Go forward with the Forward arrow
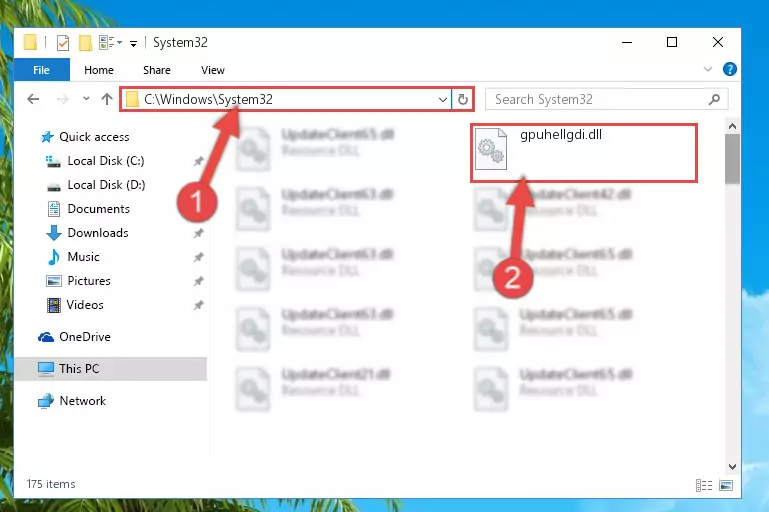This screenshot has width=769, height=512. point(63,99)
